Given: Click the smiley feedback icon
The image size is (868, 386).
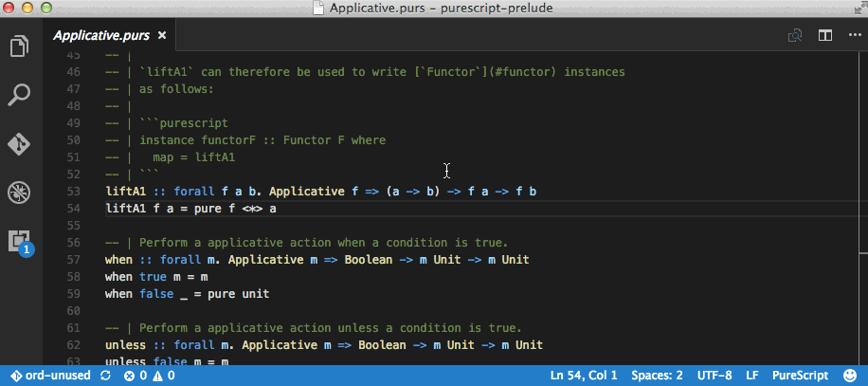Looking at the screenshot, I should pyautogui.click(x=850, y=376).
